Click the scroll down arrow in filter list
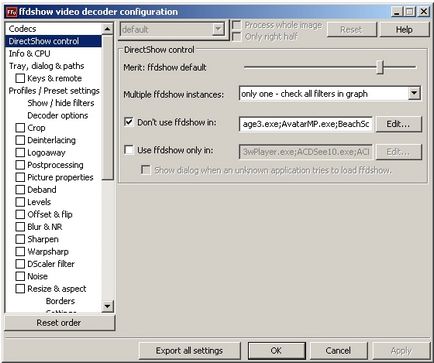This screenshot has height=363, width=434. pyautogui.click(x=107, y=306)
